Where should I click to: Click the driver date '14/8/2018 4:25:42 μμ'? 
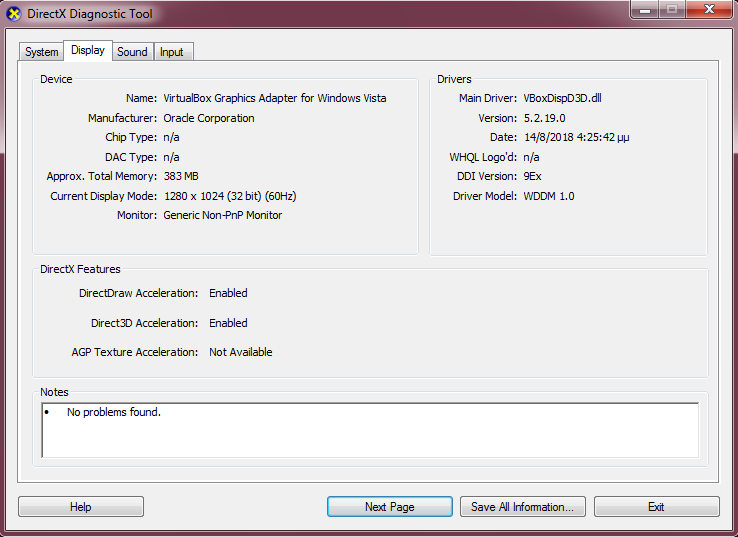coord(577,137)
